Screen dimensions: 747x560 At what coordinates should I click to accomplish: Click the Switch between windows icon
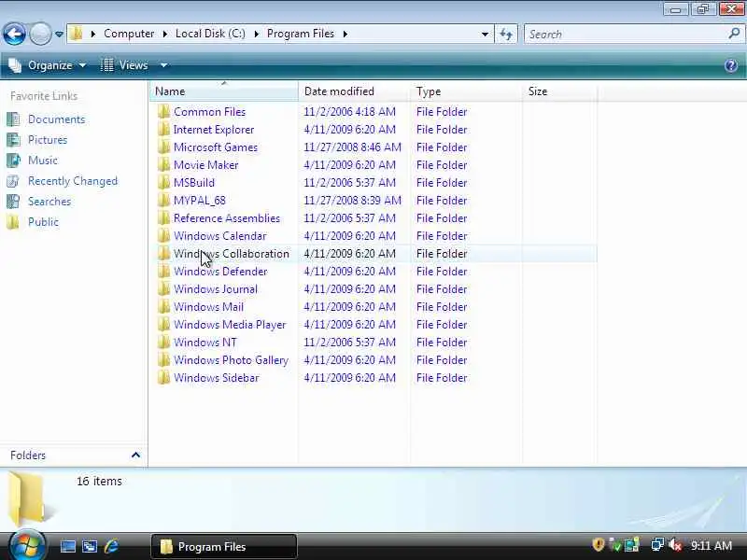(x=90, y=546)
